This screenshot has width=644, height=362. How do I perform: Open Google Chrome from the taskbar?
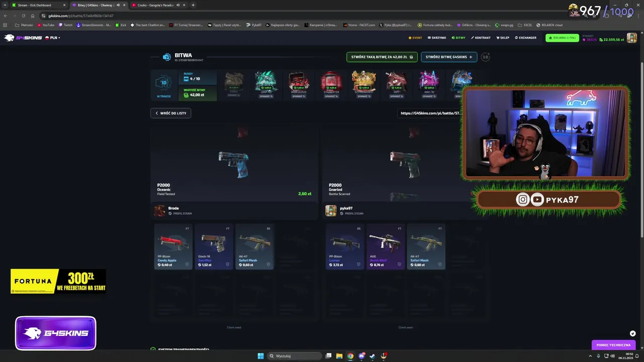(350, 356)
